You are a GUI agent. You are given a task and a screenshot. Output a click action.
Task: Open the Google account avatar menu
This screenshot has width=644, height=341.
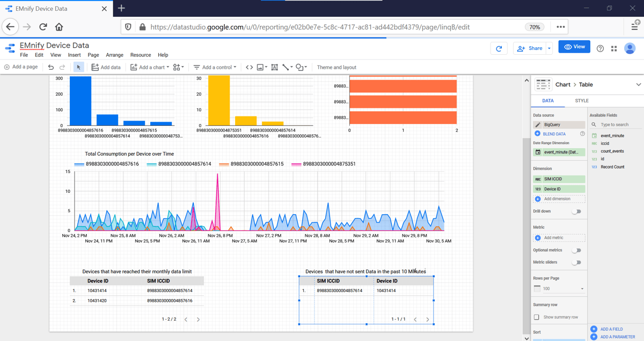(630, 48)
